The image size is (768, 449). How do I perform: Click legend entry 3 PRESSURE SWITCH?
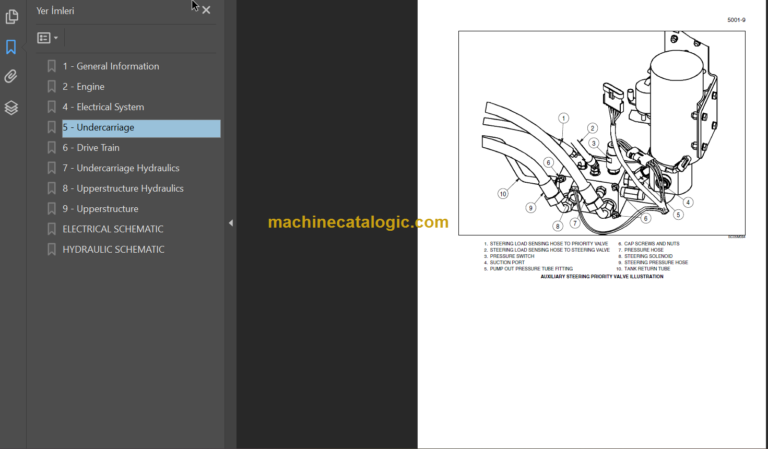point(509,256)
